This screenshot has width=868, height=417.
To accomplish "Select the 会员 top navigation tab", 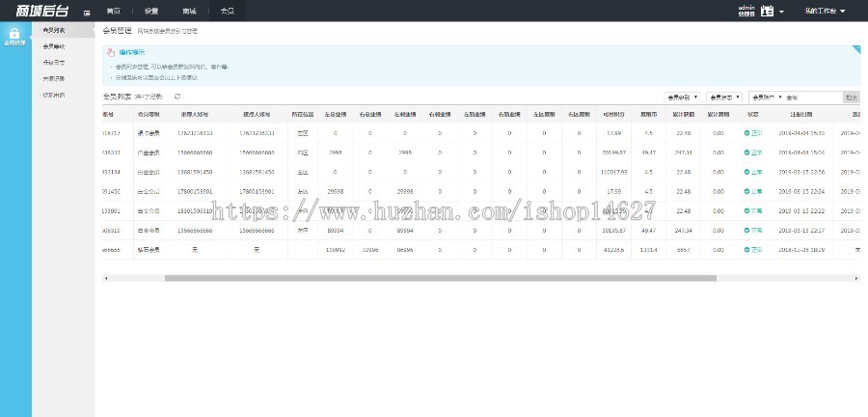I will (227, 11).
